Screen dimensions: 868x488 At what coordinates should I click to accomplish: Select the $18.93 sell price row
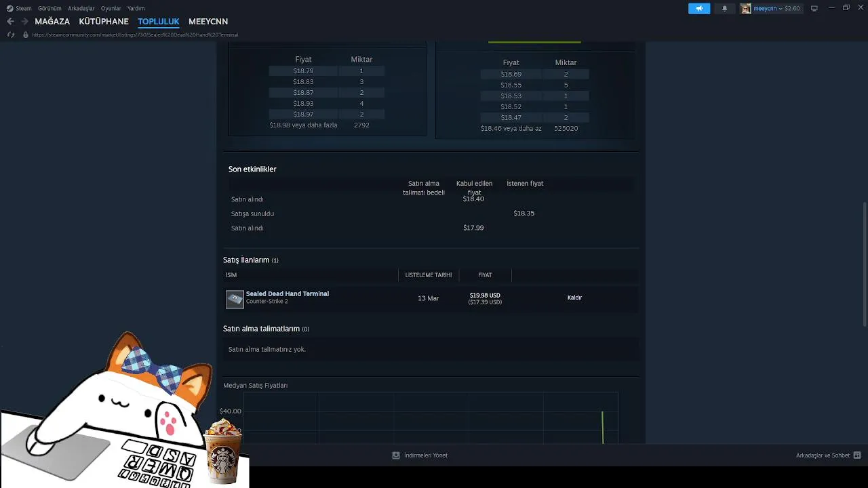327,103
